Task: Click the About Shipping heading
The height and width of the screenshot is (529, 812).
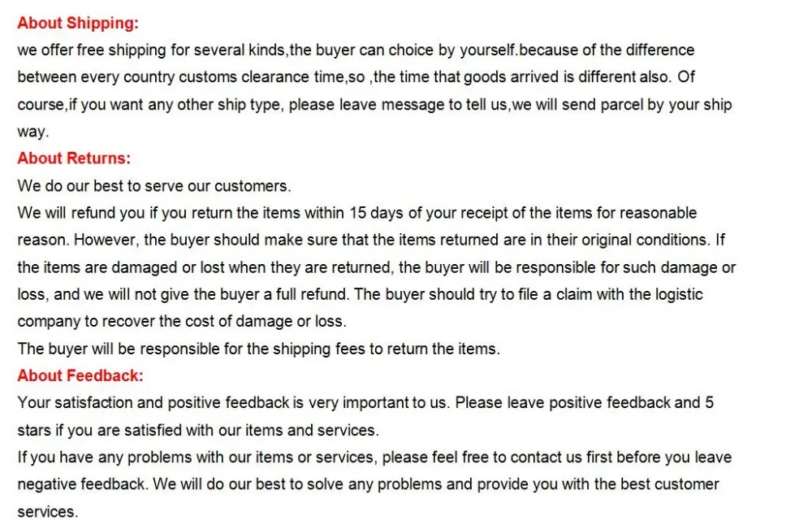Action: coord(78,23)
